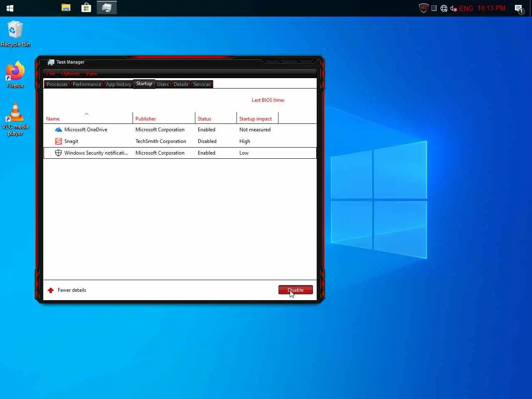Click the High startup impact cell

[245, 141]
